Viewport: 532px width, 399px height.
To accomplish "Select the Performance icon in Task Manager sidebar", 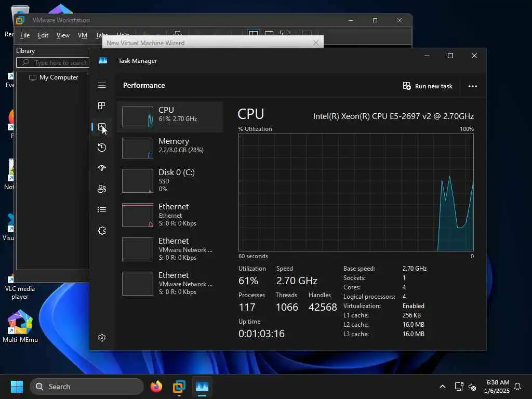I will coord(102,127).
